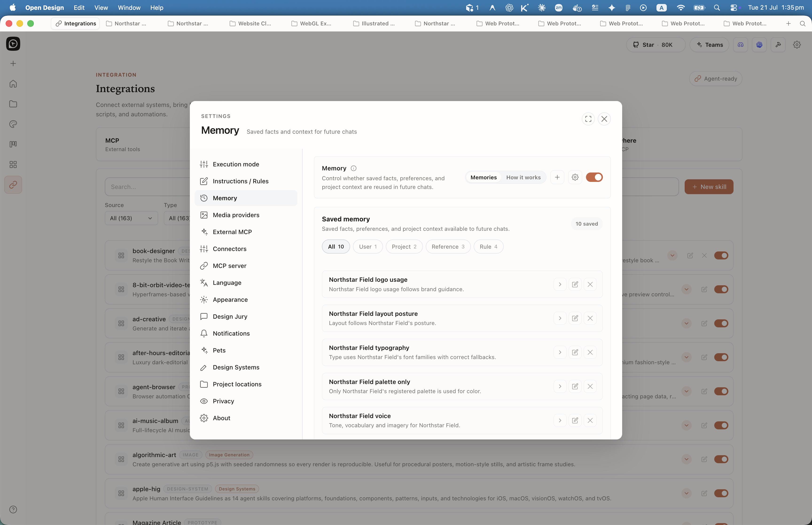Delete Northstar Field voice memory
The image size is (812, 525).
pos(590,420)
